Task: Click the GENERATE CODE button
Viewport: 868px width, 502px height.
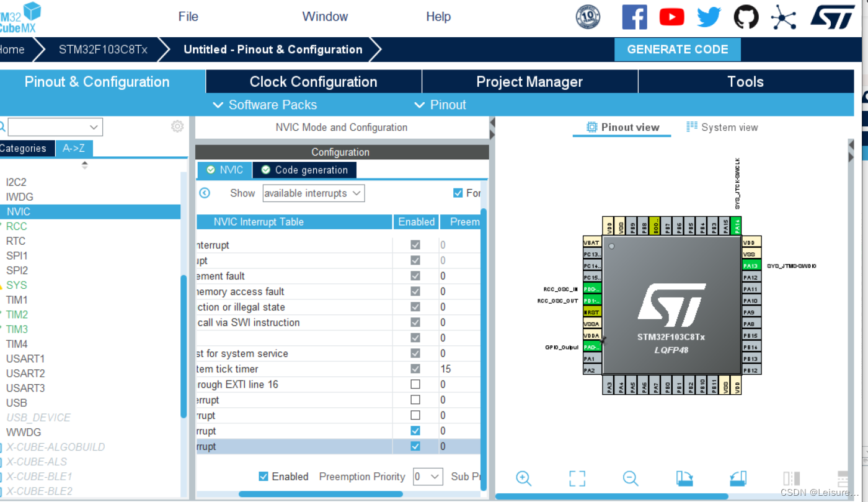Action: pos(678,49)
